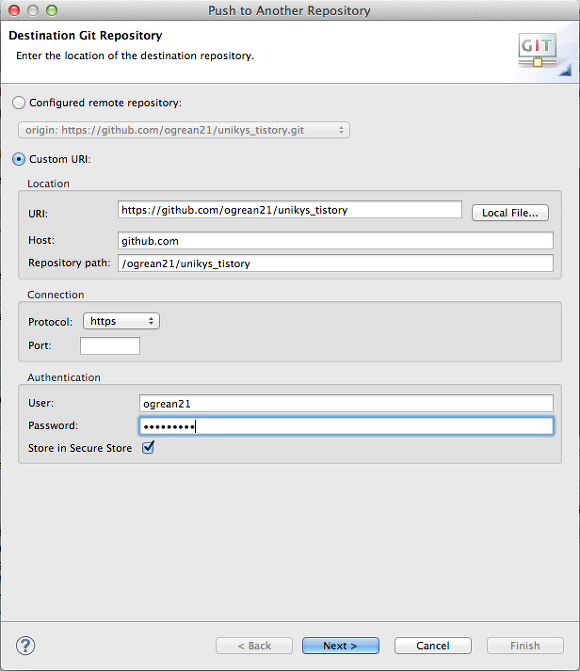Focus the Host field with github.com
Image resolution: width=580 pixels, height=671 pixels.
point(336,240)
